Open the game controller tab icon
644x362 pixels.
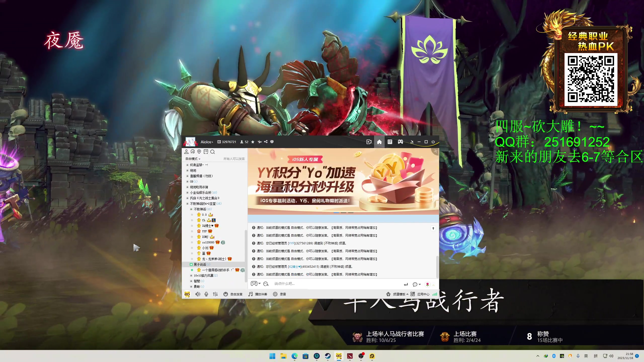400,142
